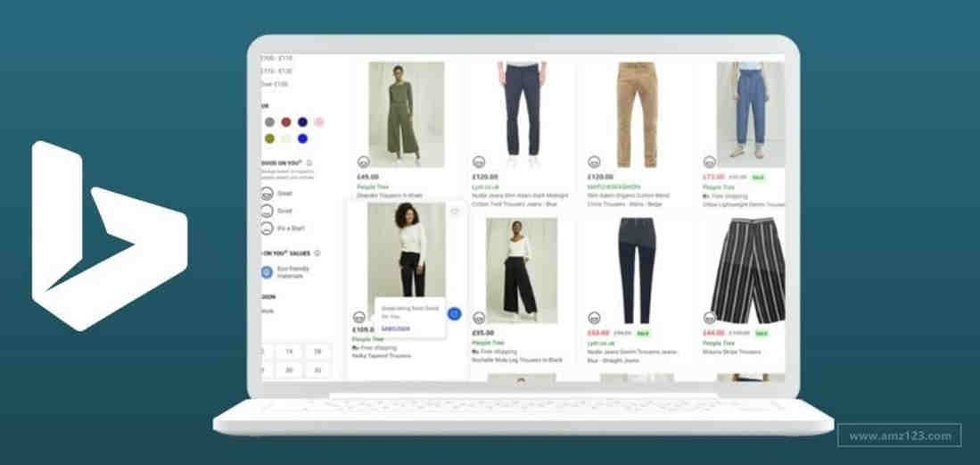Select size 14 in the size grid
980x465 pixels.
click(x=289, y=352)
